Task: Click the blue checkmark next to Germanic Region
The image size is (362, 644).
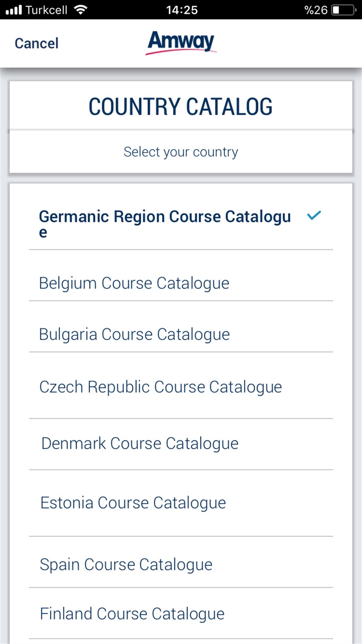Action: click(314, 216)
